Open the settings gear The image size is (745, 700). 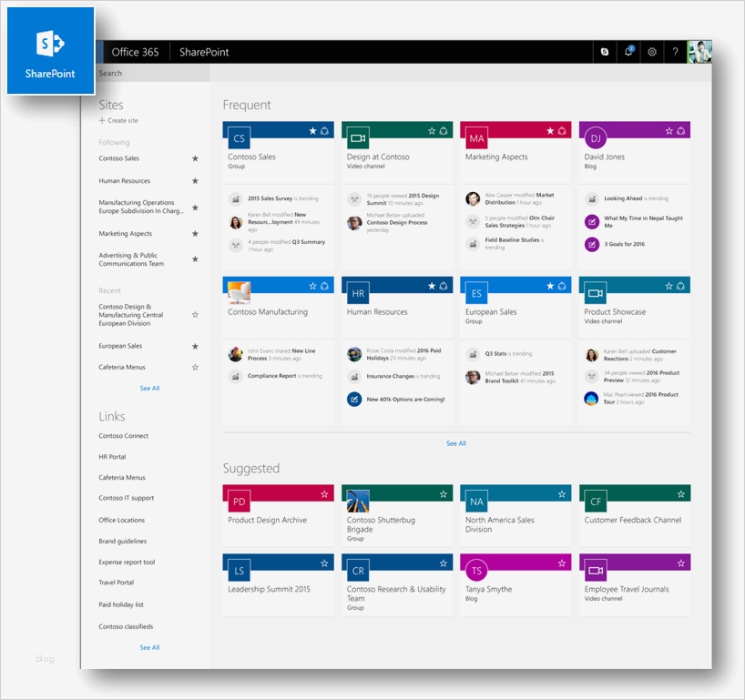652,52
